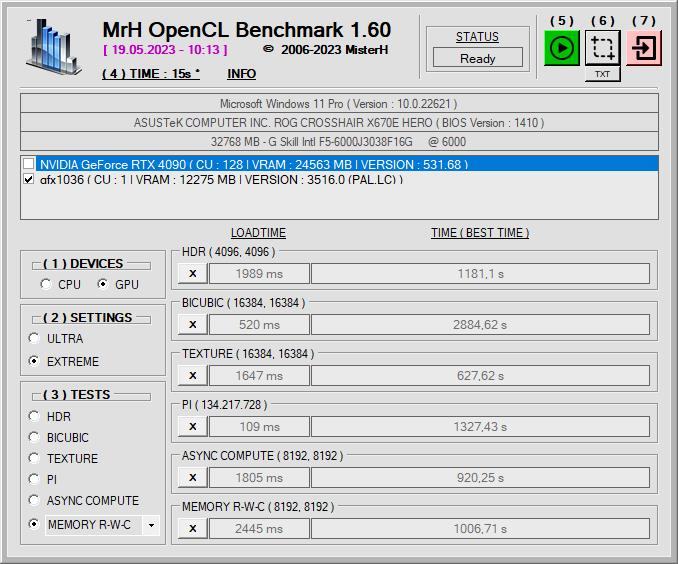Take a screenshot with the capture icon

coord(602,48)
